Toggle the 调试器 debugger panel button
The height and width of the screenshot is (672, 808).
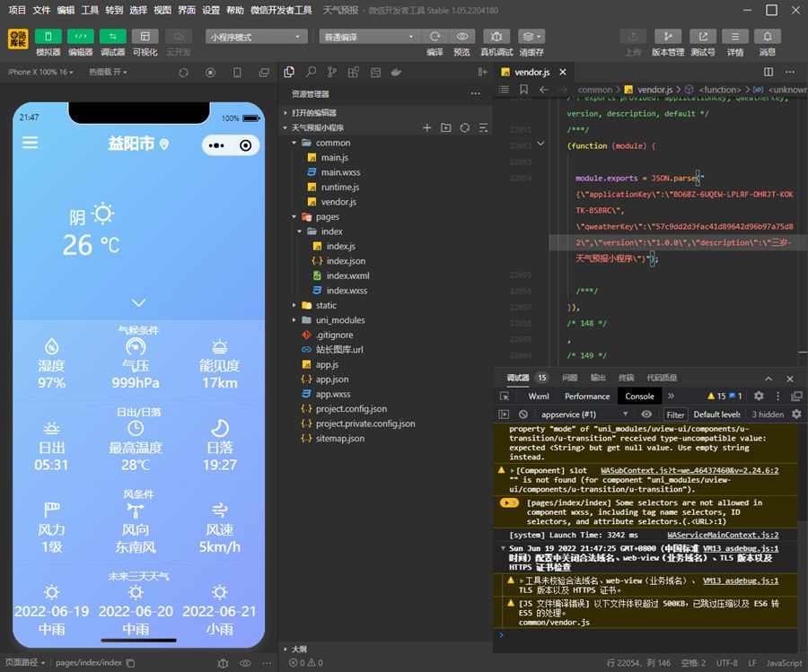coord(112,37)
